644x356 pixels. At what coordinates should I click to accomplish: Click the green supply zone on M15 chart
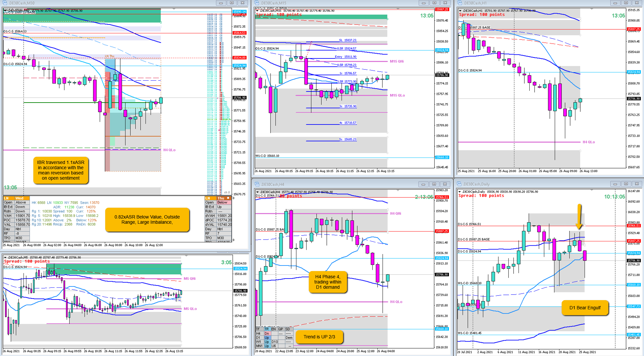point(321,17)
